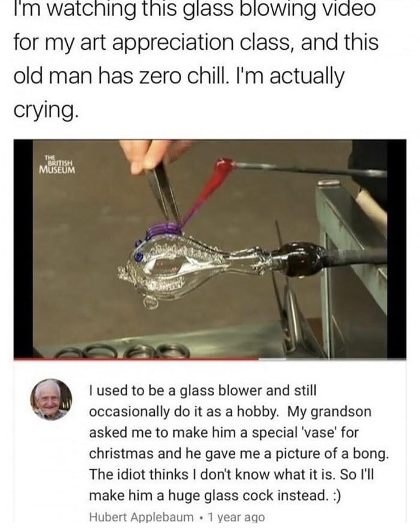This screenshot has height=531, width=420.
Task: Click the purple glass neck in the video
Action: coord(164,229)
